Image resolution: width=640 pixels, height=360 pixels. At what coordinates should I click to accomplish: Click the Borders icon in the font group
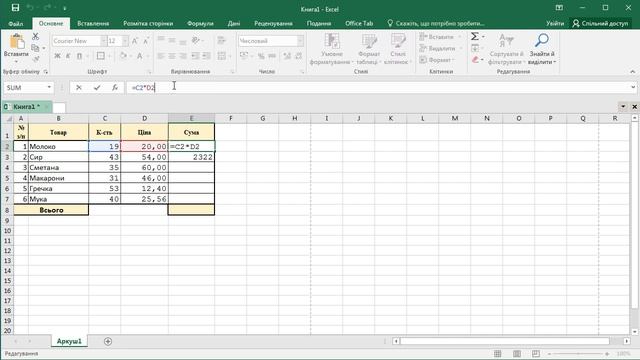100,56
